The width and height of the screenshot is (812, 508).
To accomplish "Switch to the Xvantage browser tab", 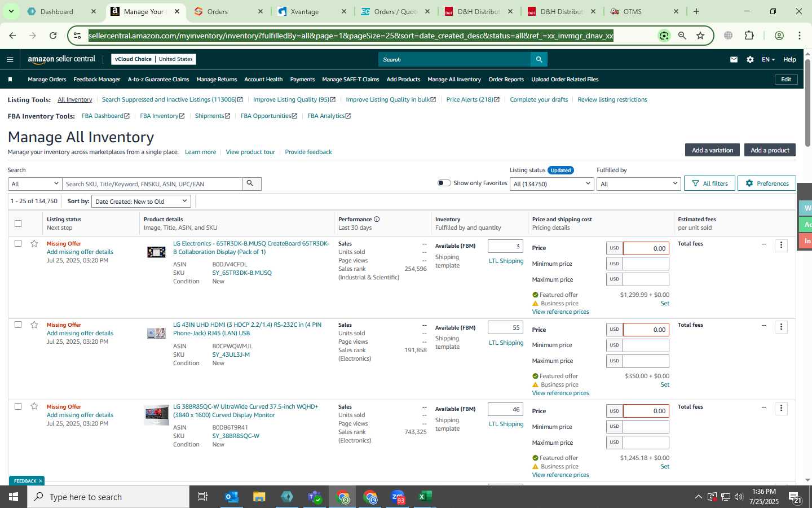I will click(312, 11).
